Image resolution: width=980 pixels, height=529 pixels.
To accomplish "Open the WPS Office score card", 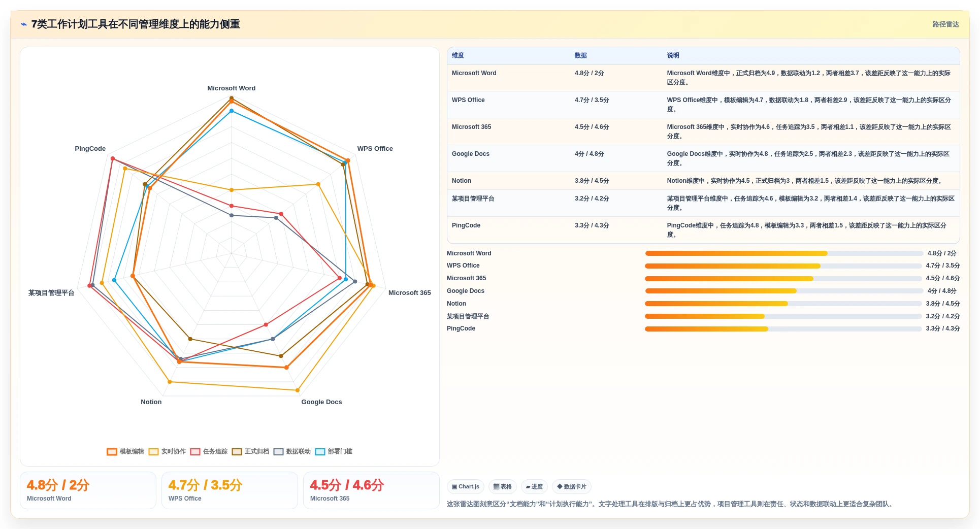I will [230, 490].
